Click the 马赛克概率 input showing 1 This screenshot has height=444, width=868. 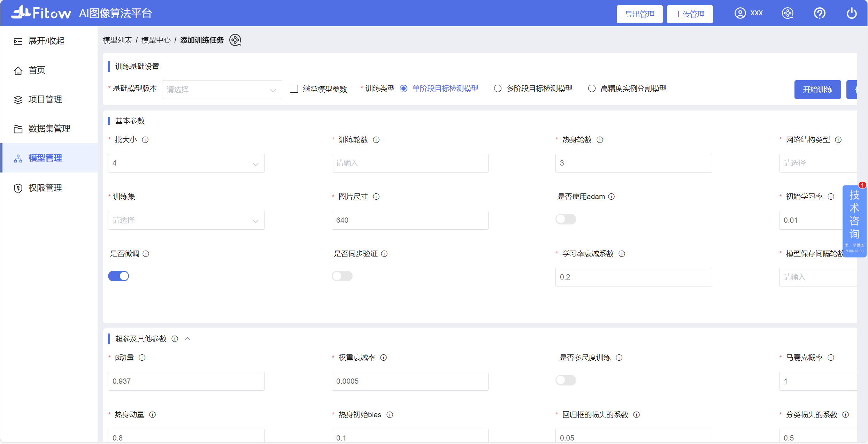tap(818, 381)
